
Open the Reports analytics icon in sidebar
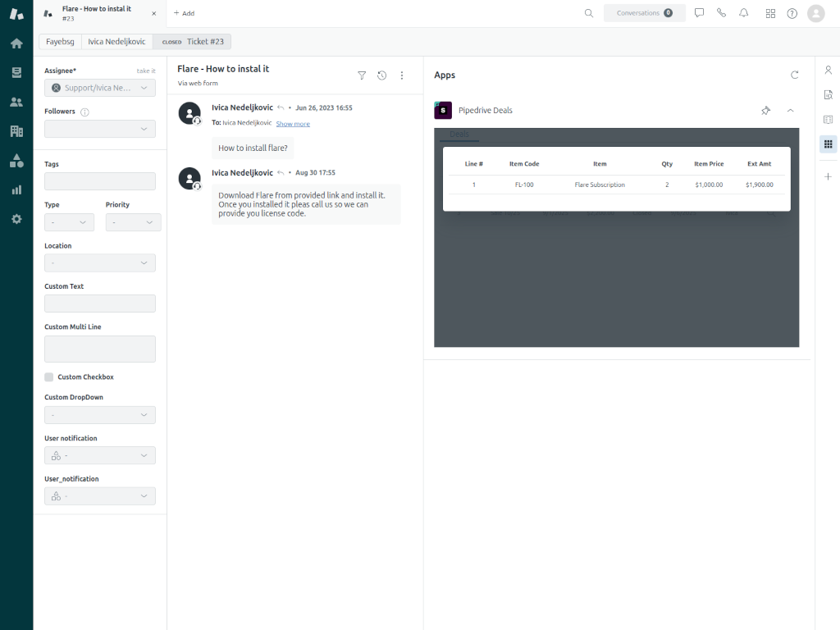(16, 189)
